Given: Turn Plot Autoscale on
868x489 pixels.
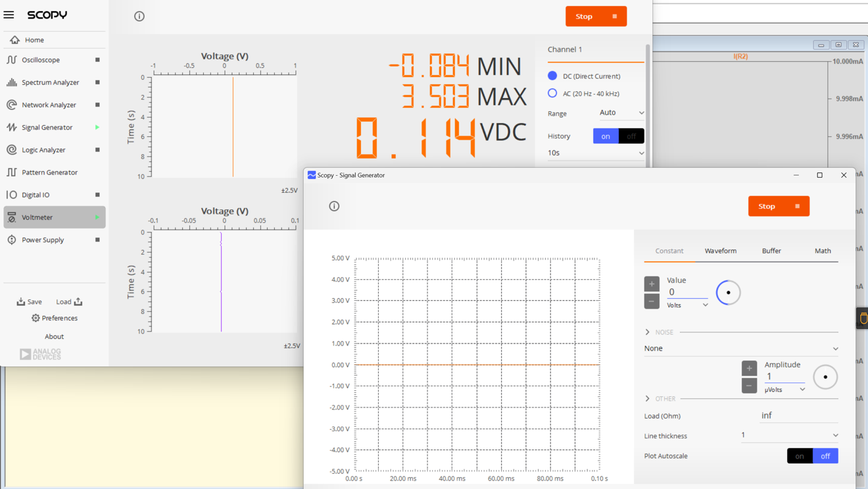Looking at the screenshot, I should pyautogui.click(x=800, y=456).
